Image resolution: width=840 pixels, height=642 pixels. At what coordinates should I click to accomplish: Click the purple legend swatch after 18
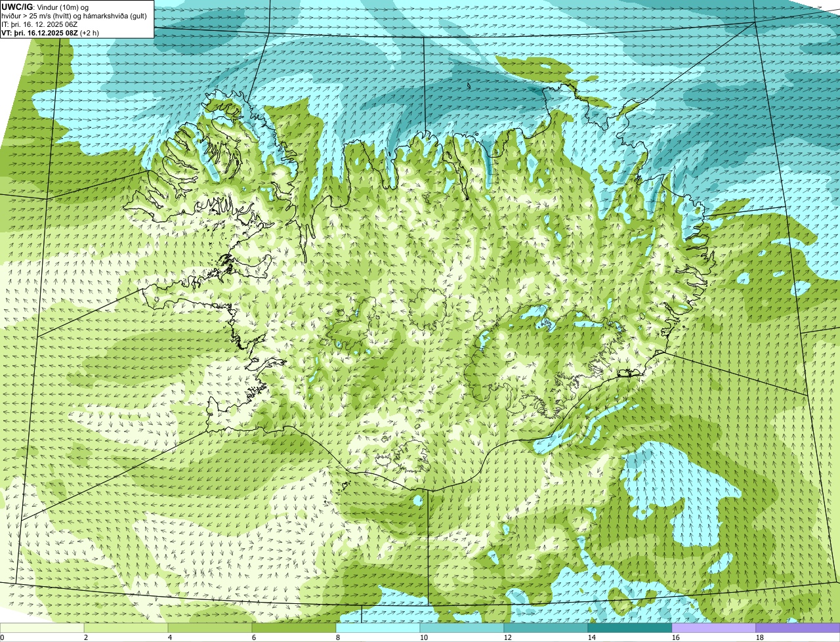click(x=798, y=628)
